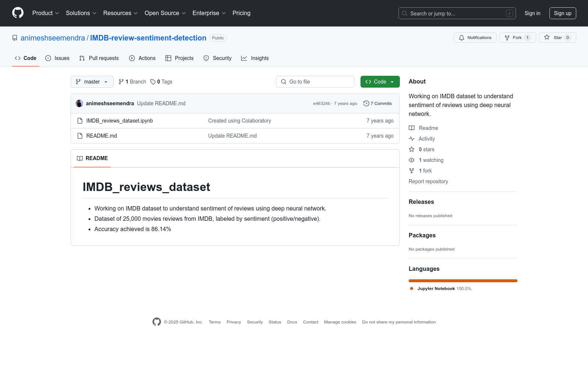Image resolution: width=588 pixels, height=368 pixels.
Task: Click the 'No releases published' text
Action: [430, 216]
